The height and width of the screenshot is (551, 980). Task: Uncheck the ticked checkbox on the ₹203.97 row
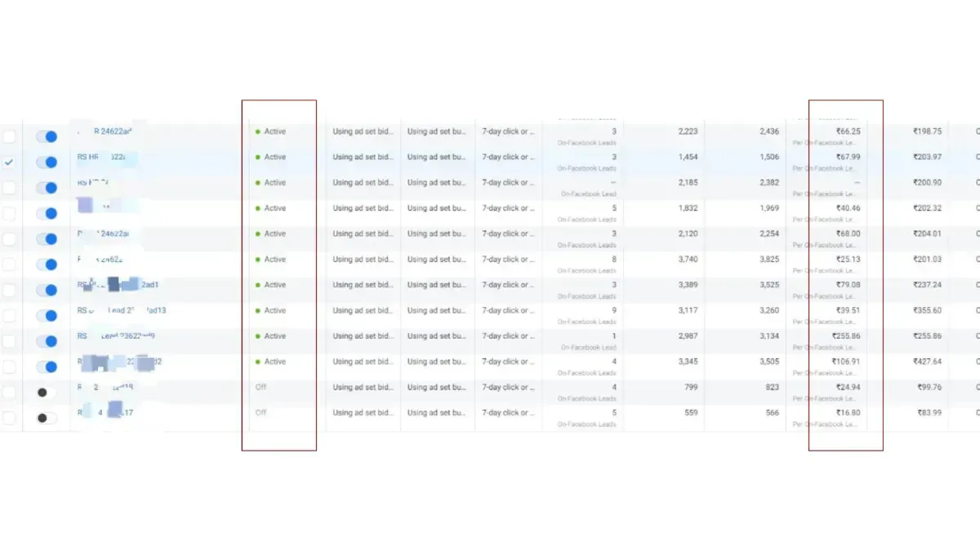click(9, 162)
